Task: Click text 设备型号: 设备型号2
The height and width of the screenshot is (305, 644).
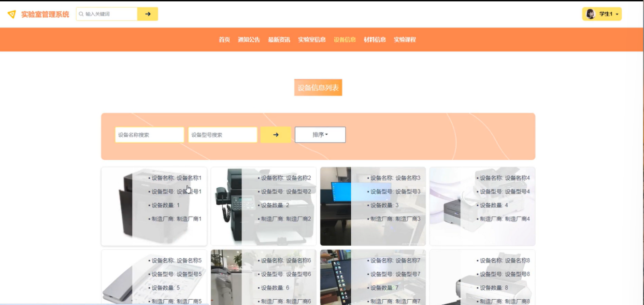Action: 286,192
